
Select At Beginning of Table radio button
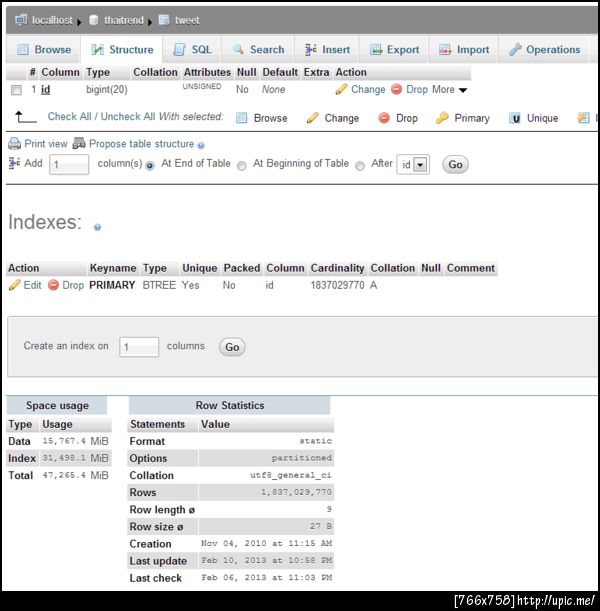pos(242,166)
